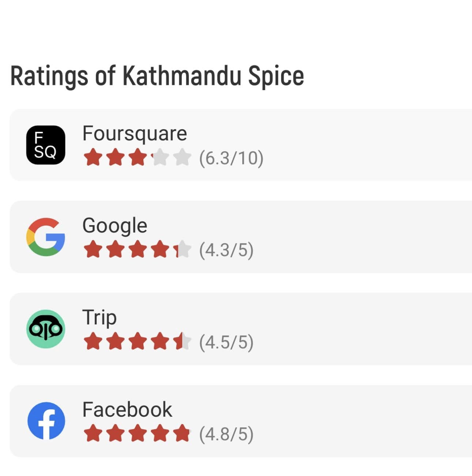Image resolution: width=472 pixels, height=476 pixels.
Task: Click the 4.3/5 Google score
Action: click(226, 250)
